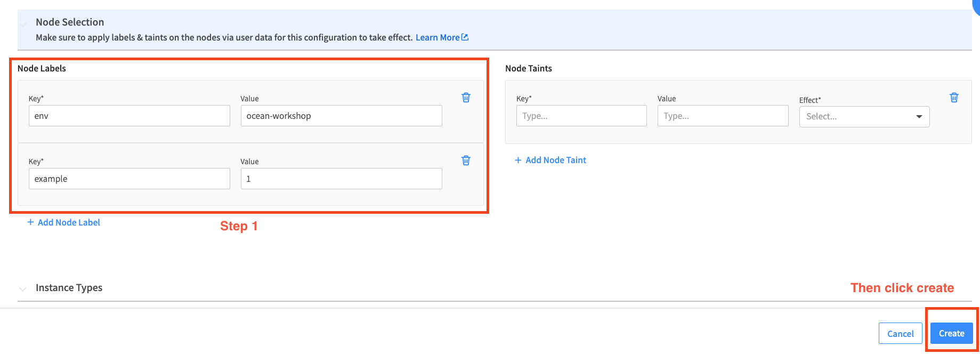Click the Instance Types heading text
Viewport: 980px width, 354px height.
pyautogui.click(x=69, y=288)
